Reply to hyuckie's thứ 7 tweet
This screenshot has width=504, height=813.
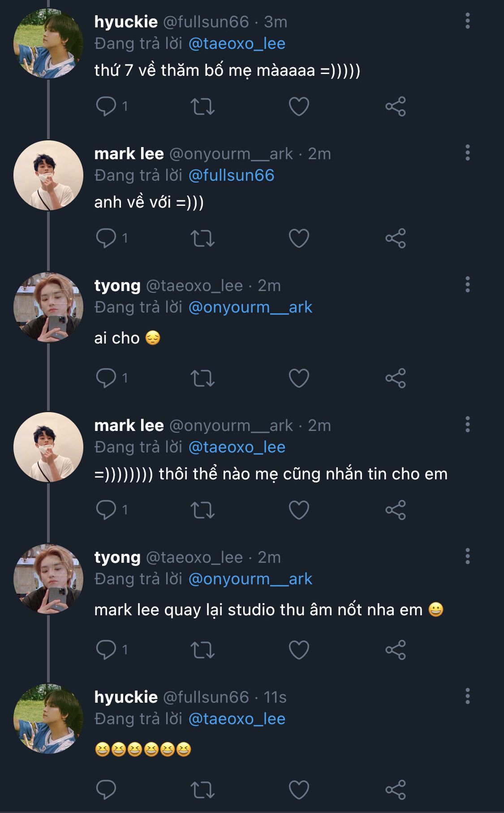(106, 106)
